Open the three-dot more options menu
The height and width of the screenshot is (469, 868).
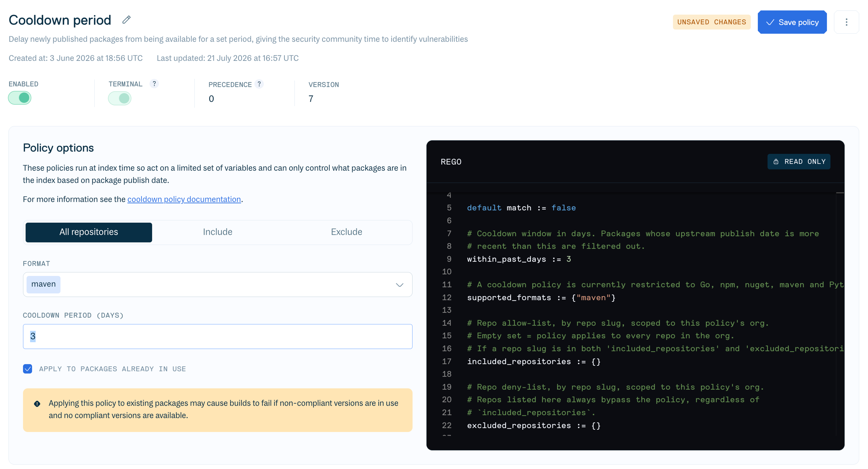[x=846, y=22]
